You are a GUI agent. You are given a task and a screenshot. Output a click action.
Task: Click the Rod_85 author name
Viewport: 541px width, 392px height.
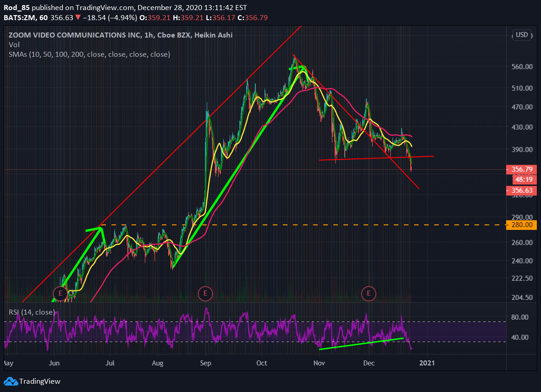pos(17,8)
